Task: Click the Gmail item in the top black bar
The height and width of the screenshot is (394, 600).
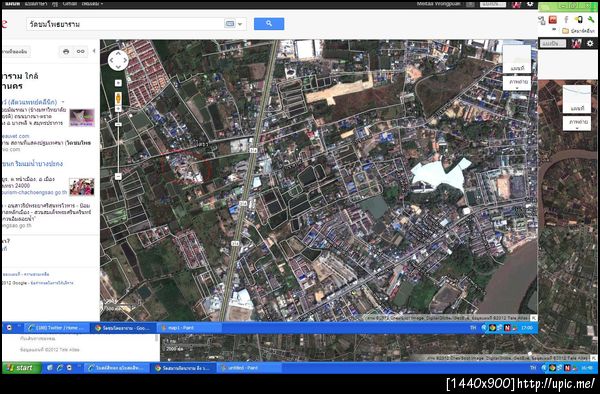Action: point(70,4)
